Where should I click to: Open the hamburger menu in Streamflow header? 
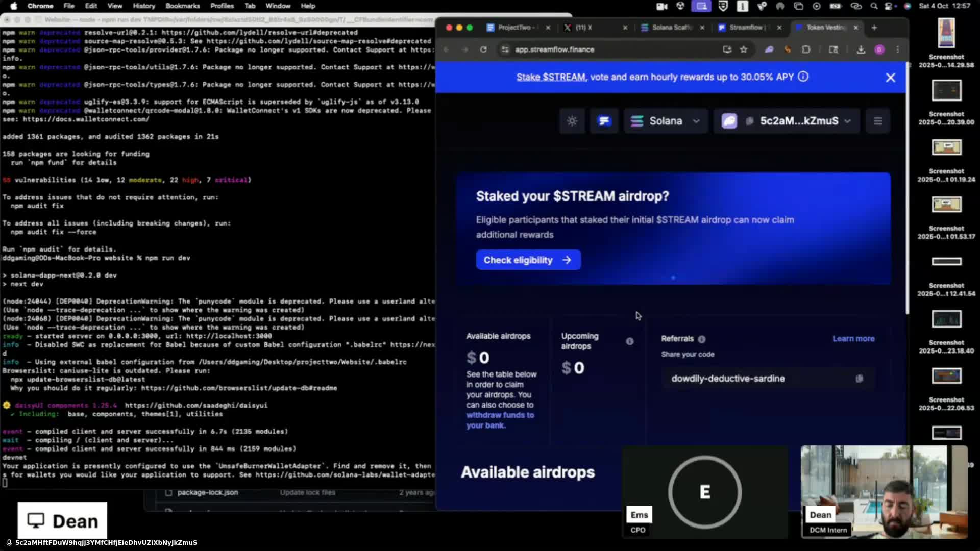(x=877, y=121)
